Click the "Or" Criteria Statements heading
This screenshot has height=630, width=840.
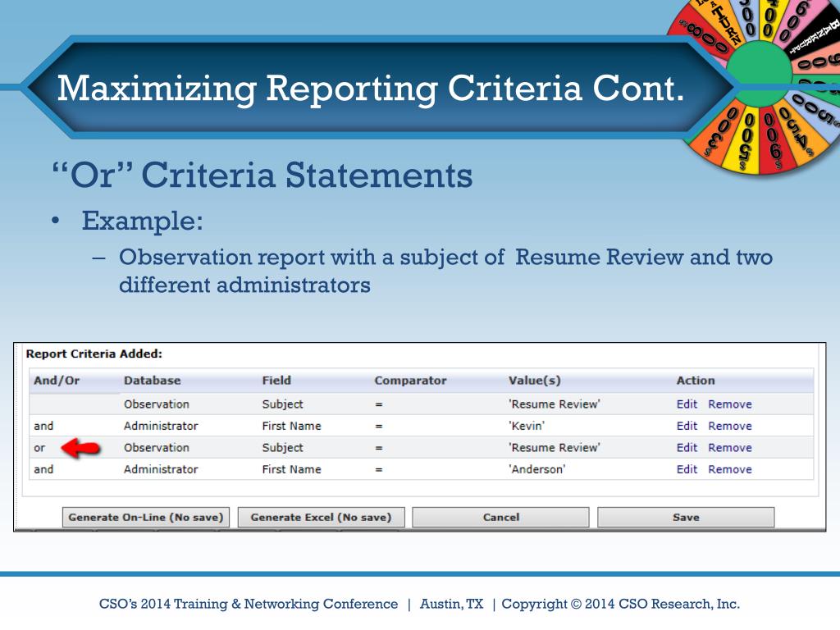coord(262,175)
